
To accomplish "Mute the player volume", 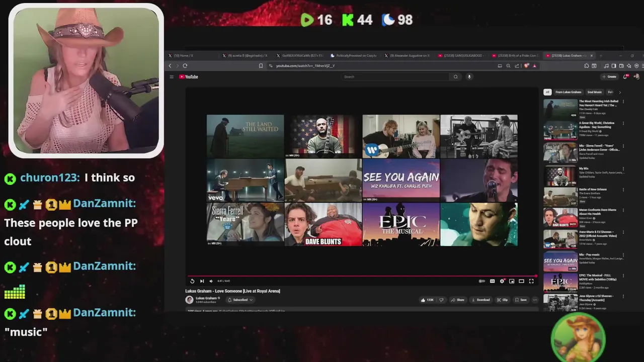I will (x=211, y=281).
